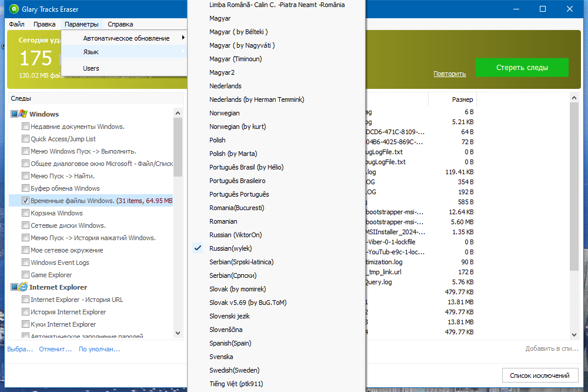Image resolution: width=588 pixels, height=392 pixels.
Task: Choose Slovenščina language
Action: (276, 330)
